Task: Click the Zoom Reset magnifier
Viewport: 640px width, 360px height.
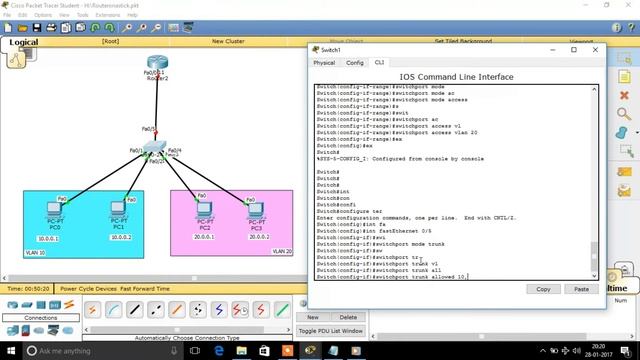Action: coord(142,28)
